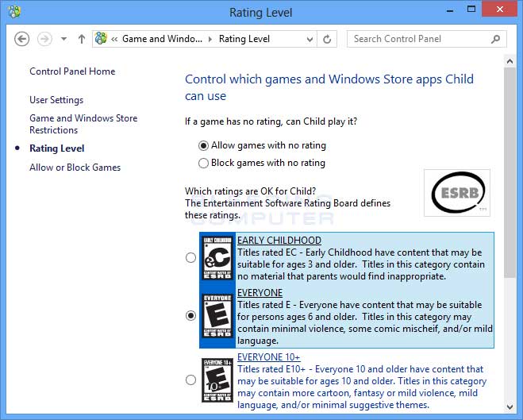Click the E10+ rating icon
This screenshot has height=420, width=523.
[217, 380]
